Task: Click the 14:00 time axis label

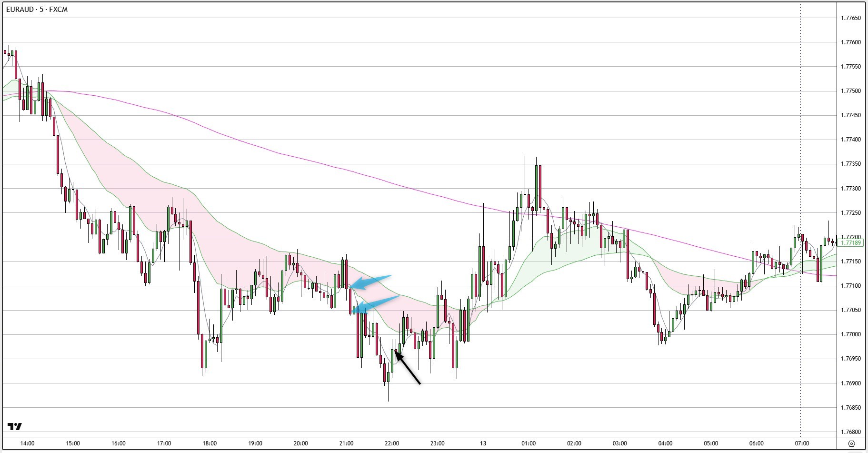Action: click(27, 443)
